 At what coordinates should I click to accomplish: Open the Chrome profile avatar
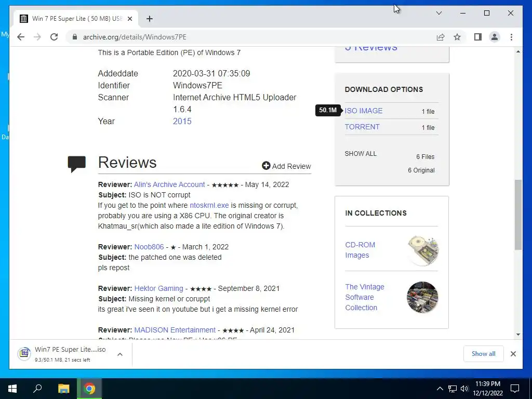[495, 37]
